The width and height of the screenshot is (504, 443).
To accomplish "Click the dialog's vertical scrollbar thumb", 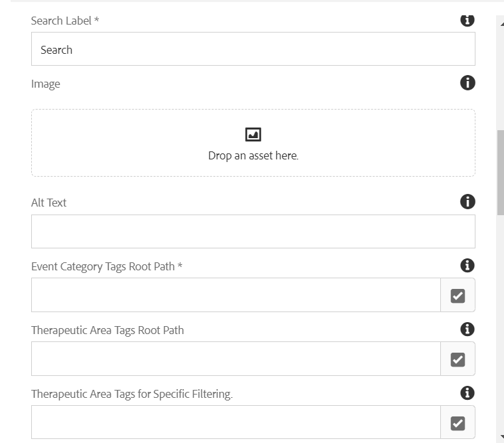I will tap(501, 173).
